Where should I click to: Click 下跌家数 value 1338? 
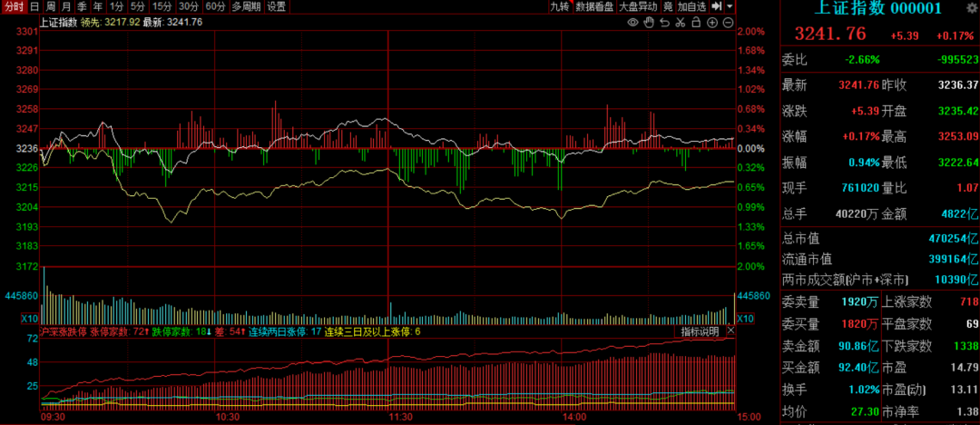pos(965,345)
